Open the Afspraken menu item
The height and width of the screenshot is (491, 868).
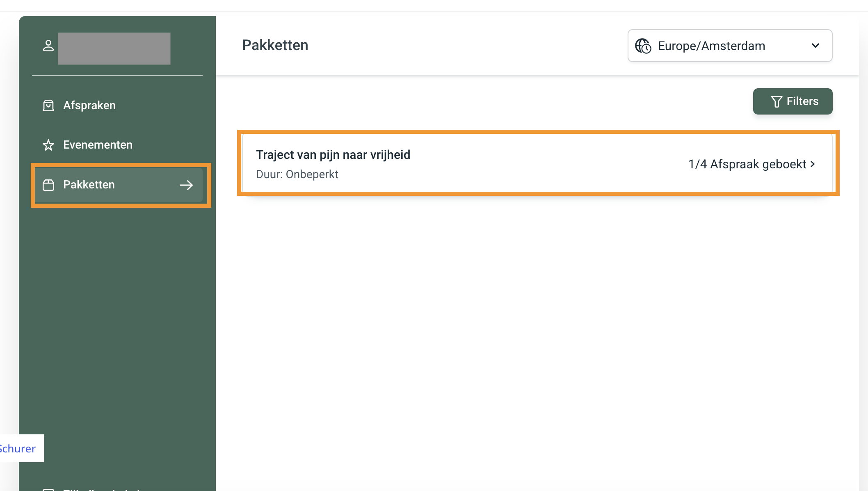[x=89, y=106]
